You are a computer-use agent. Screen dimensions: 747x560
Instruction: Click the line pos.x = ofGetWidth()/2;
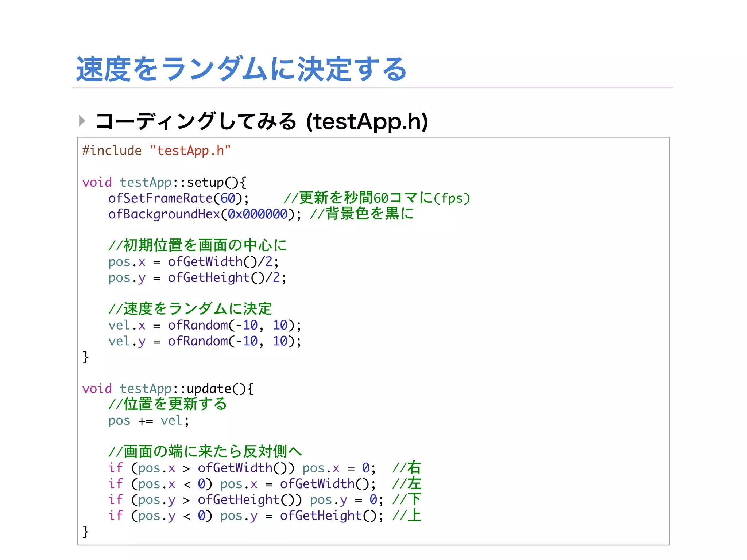click(x=194, y=262)
